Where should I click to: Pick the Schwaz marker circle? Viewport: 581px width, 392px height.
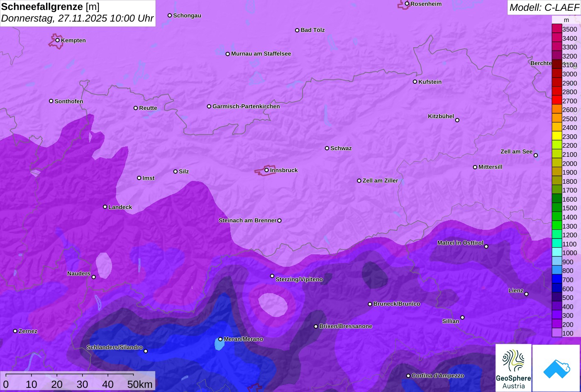click(x=327, y=148)
